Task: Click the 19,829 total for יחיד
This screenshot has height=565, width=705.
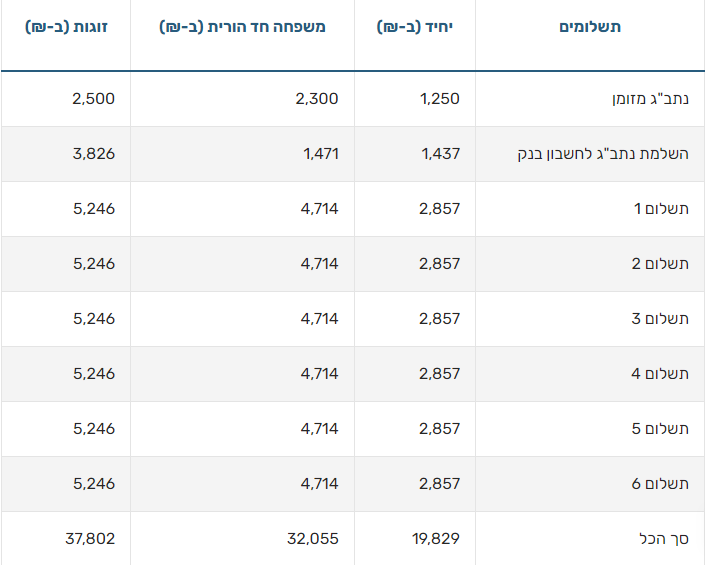Action: 436,539
